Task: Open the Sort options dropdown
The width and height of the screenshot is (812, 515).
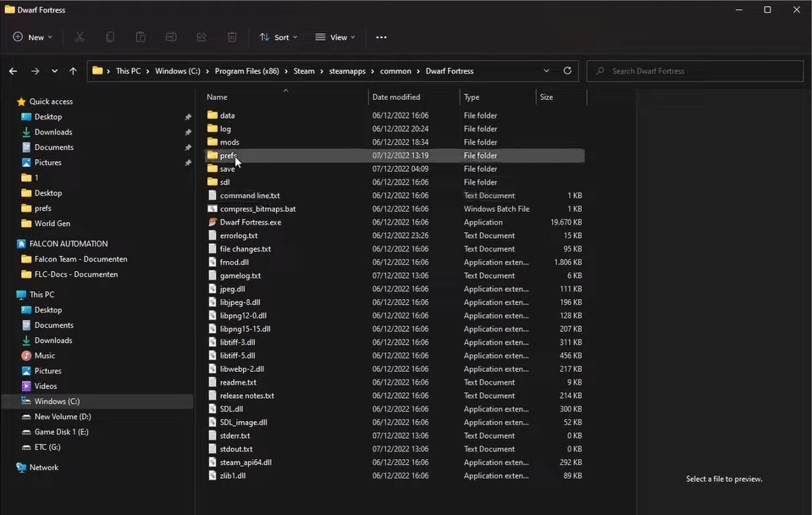Action: (x=278, y=37)
